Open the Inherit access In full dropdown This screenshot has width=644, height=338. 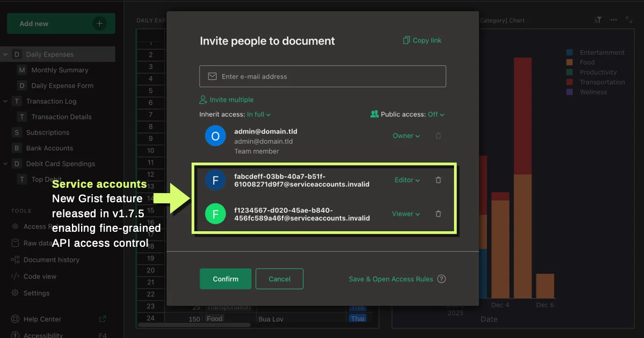pos(259,114)
